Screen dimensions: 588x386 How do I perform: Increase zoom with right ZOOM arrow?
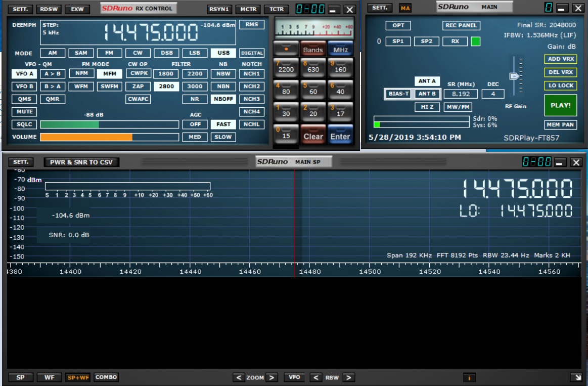(x=272, y=377)
